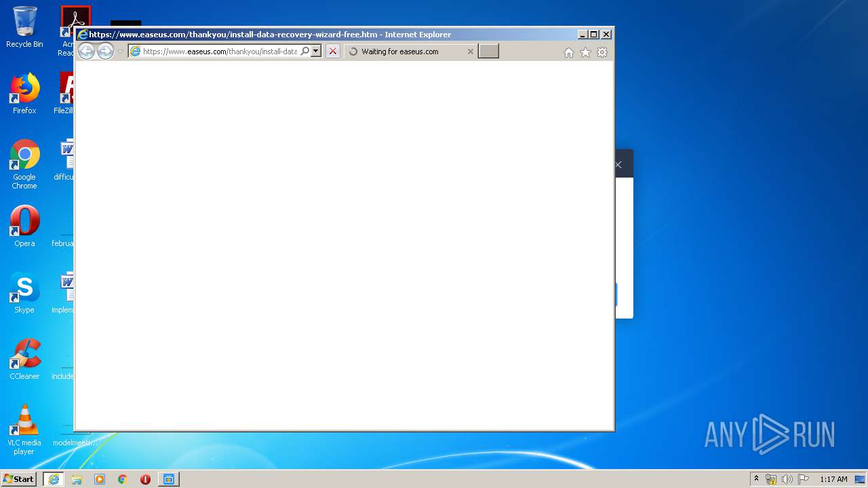This screenshot has height=488, width=868.
Task: Minimize the Internet Explorer window
Action: tap(583, 35)
